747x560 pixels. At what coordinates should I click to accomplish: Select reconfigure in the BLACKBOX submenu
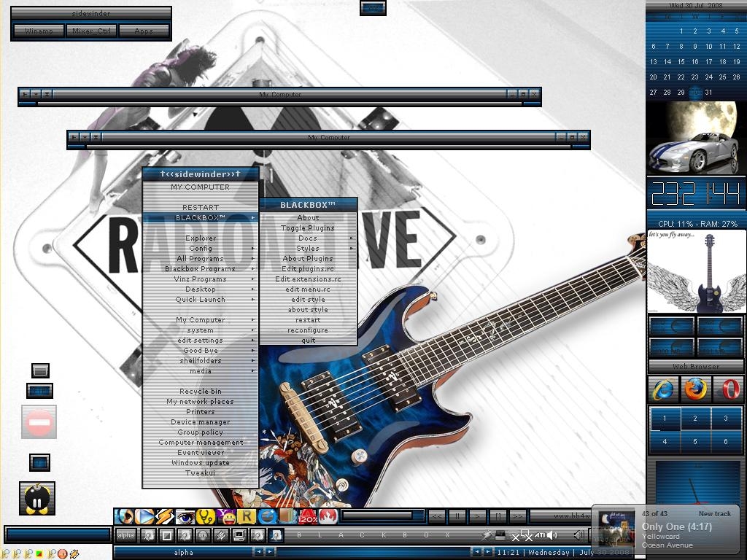(x=309, y=330)
